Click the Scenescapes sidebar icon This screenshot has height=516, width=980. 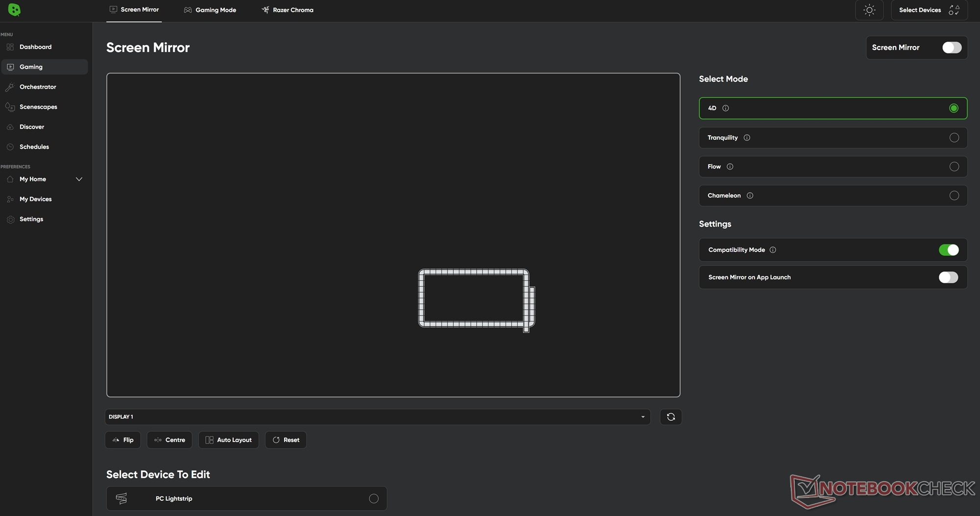[x=10, y=107]
